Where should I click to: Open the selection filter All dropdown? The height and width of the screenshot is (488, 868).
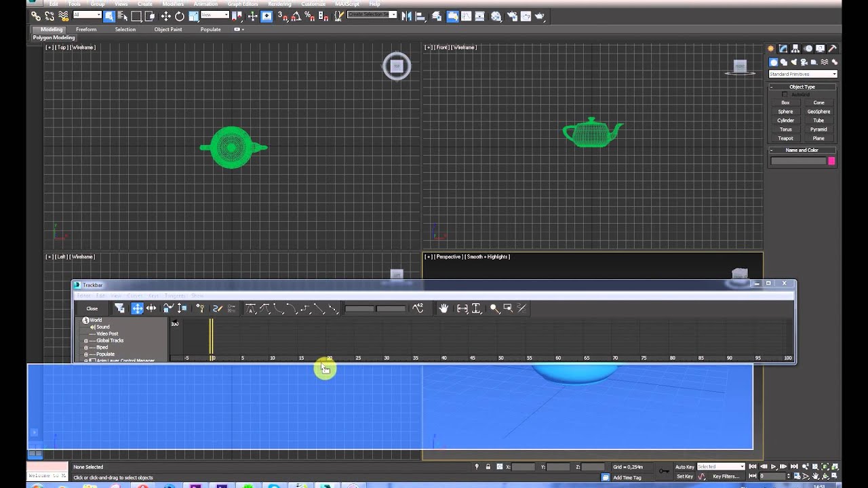tap(87, 15)
